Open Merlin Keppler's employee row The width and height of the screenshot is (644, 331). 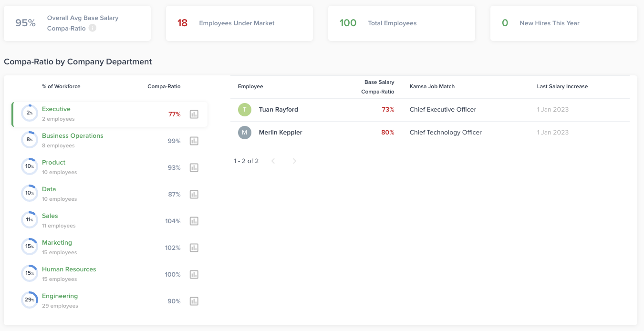[x=430, y=133]
